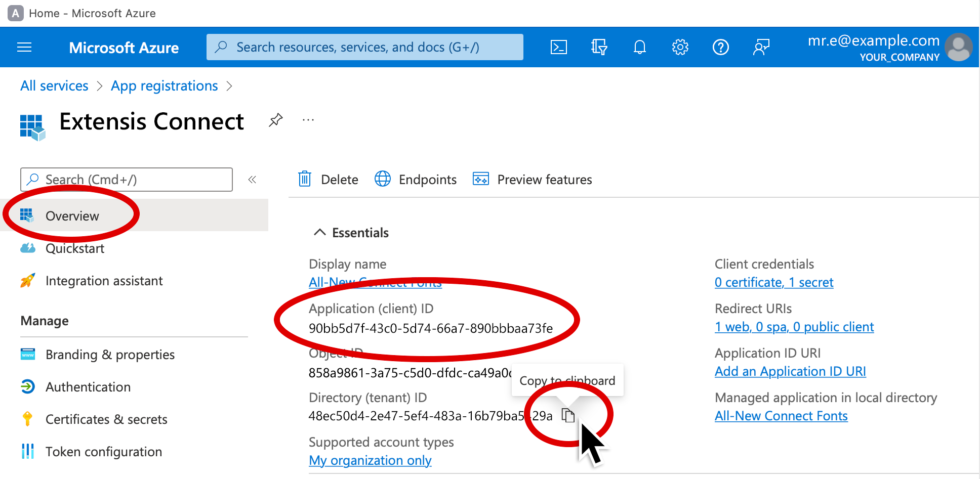The image size is (980, 479).
Task: Click the Authentication arrow icon
Action: tap(28, 386)
